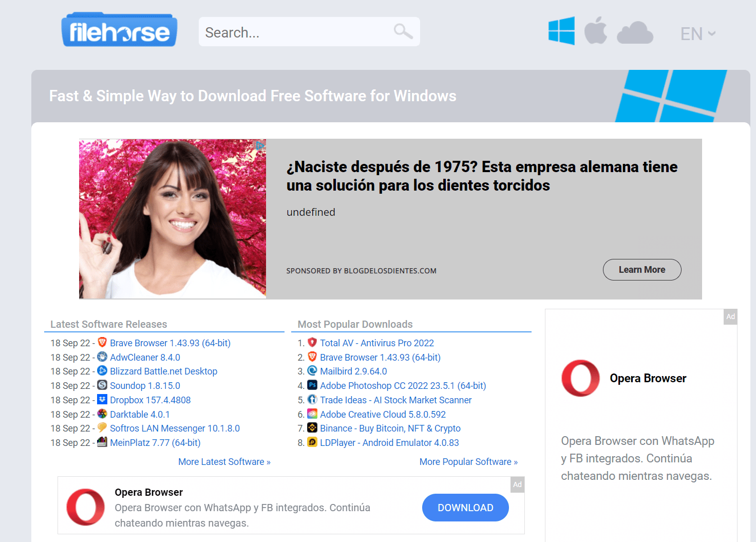Click the LDPlayer icon

[312, 442]
